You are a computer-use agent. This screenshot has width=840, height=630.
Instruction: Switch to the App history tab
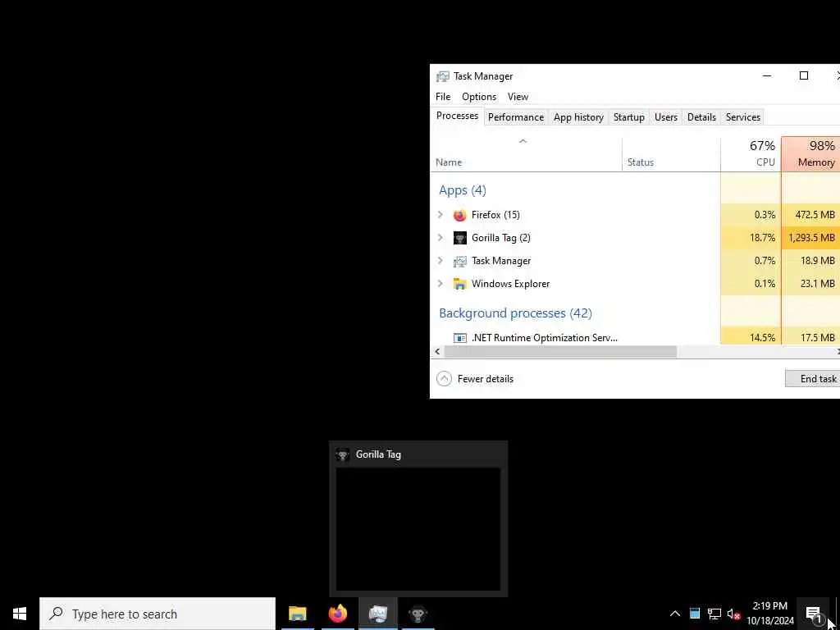(578, 117)
